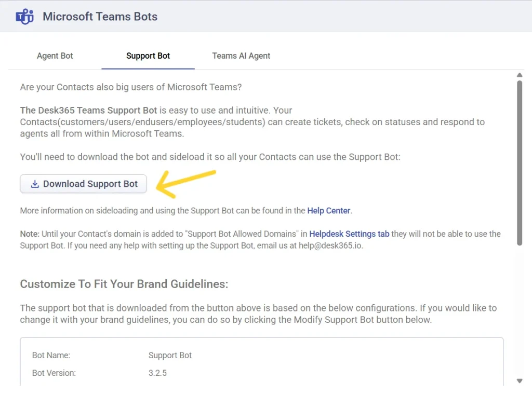Click the Download Support Bot button

(x=83, y=184)
